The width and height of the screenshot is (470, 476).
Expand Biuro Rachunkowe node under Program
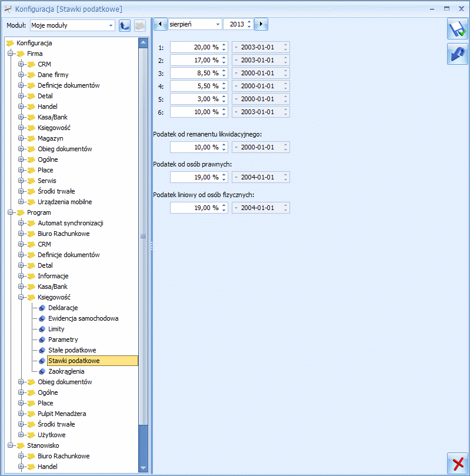click(x=21, y=234)
